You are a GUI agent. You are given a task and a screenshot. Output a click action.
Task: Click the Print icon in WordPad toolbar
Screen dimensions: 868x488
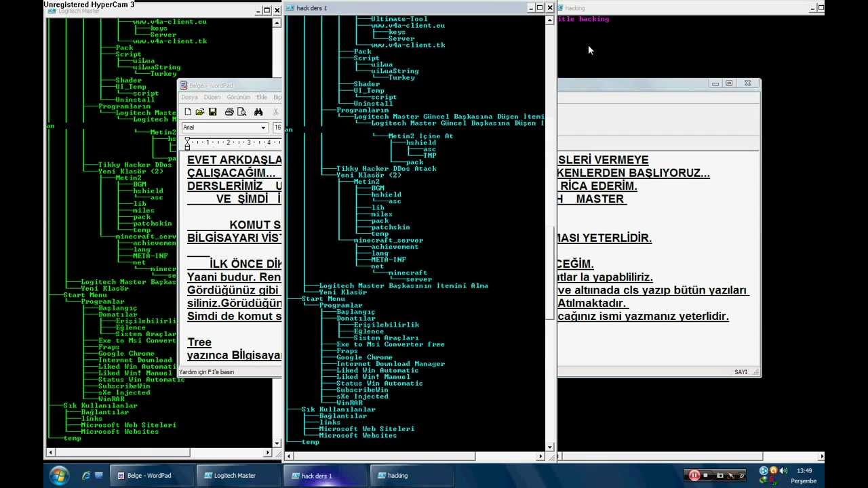(229, 111)
